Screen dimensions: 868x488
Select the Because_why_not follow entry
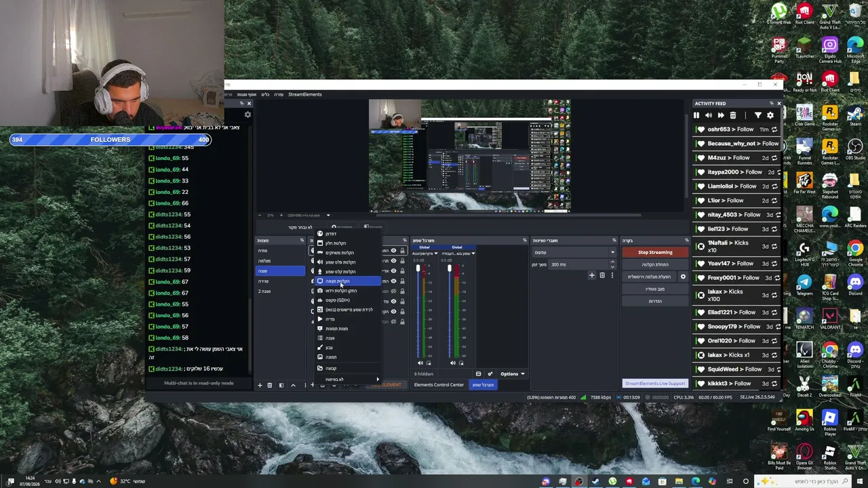coord(736,144)
